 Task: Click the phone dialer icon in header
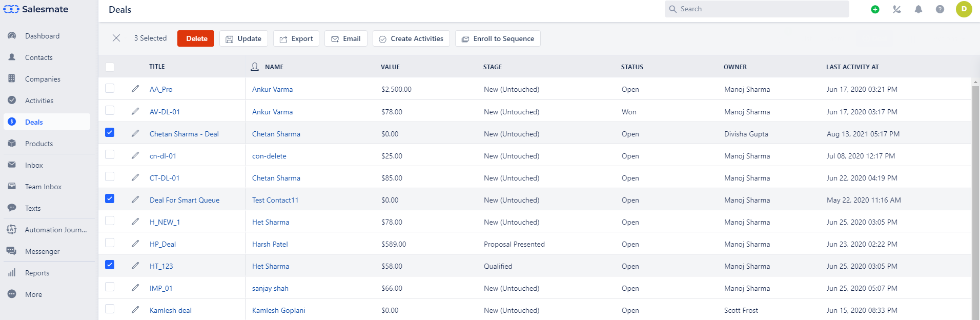896,9
